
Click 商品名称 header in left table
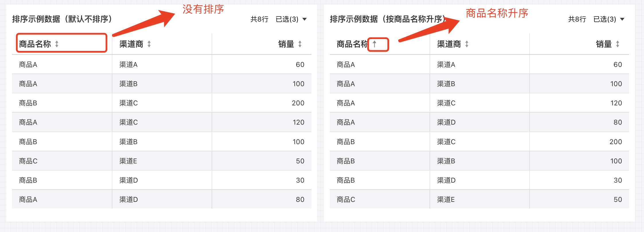pos(35,44)
